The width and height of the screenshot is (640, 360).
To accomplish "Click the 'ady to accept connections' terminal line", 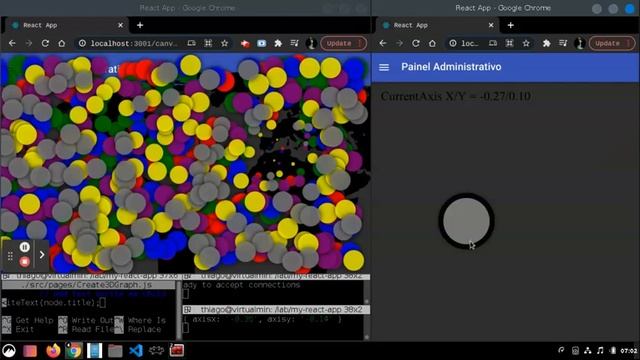I will coord(242,285).
